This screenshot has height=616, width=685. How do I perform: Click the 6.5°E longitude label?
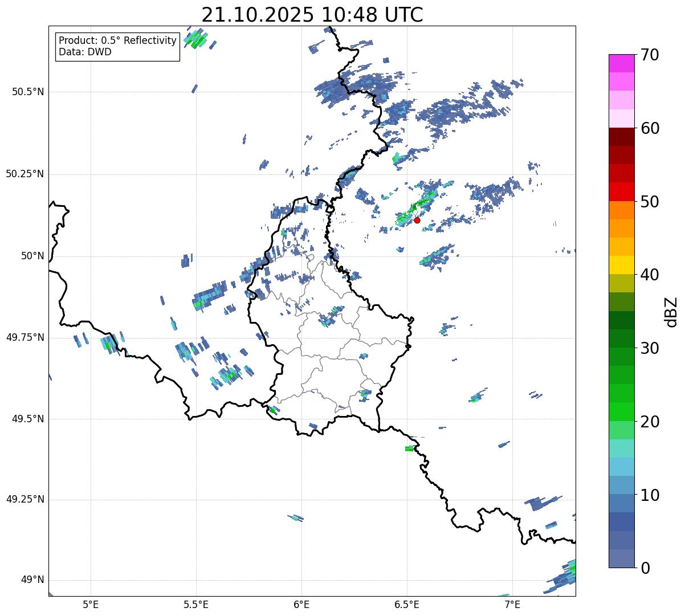tap(407, 605)
